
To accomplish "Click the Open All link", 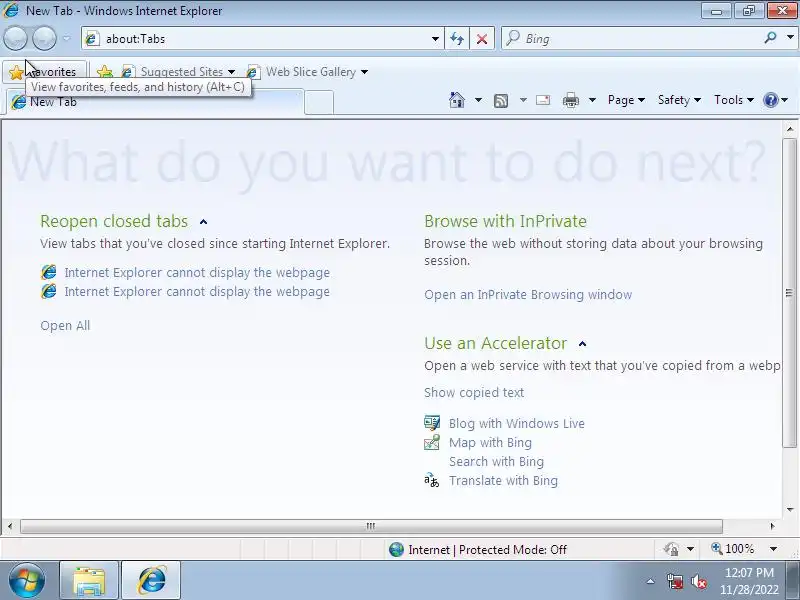I will 65,326.
